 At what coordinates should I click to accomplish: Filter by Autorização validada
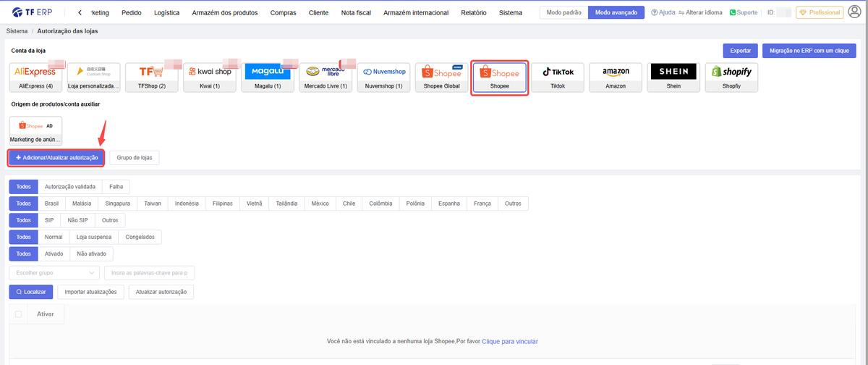tap(70, 186)
